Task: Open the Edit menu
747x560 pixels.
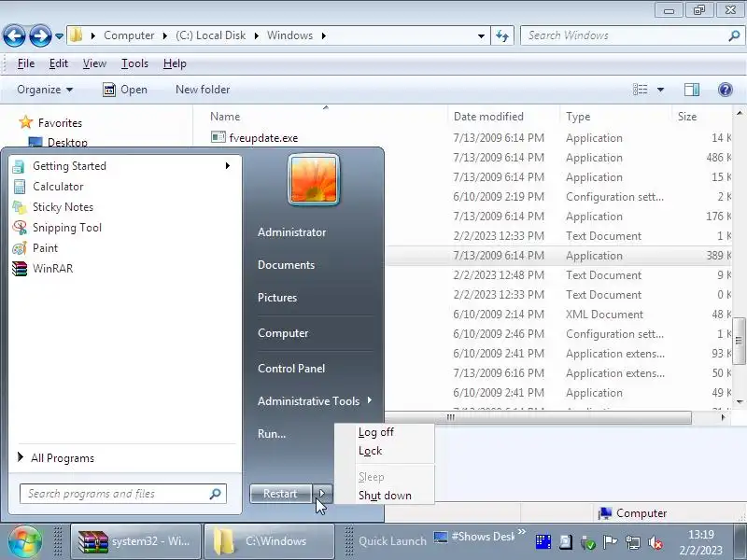Action: (x=59, y=63)
